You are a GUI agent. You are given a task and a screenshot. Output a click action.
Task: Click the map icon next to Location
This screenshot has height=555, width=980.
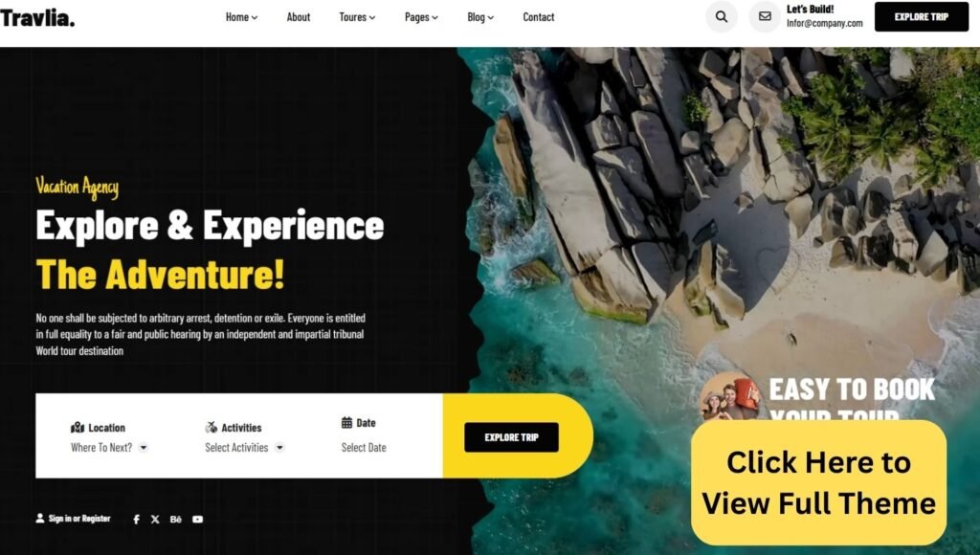click(x=78, y=428)
